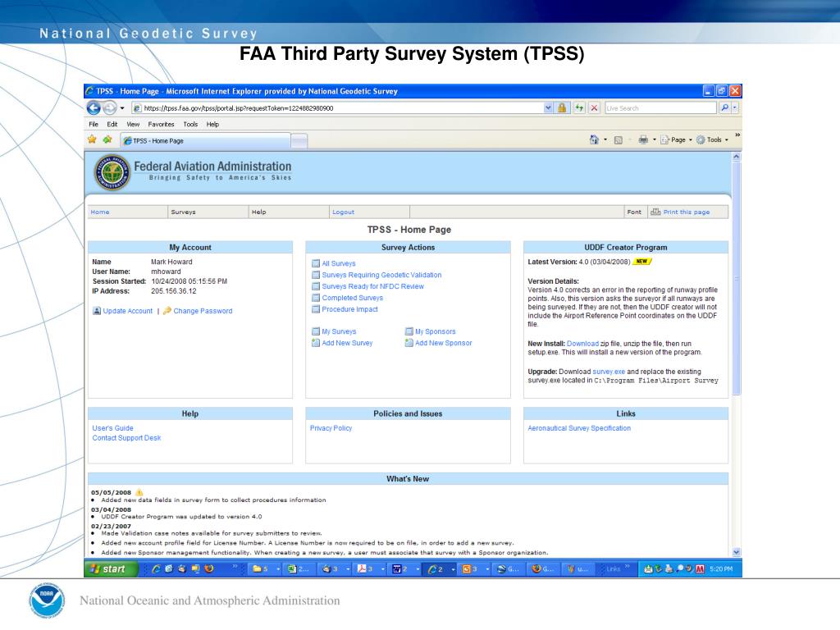The image size is (840, 630).
Task: Expand the Quick Launch overflow chevron
Action: click(235, 566)
